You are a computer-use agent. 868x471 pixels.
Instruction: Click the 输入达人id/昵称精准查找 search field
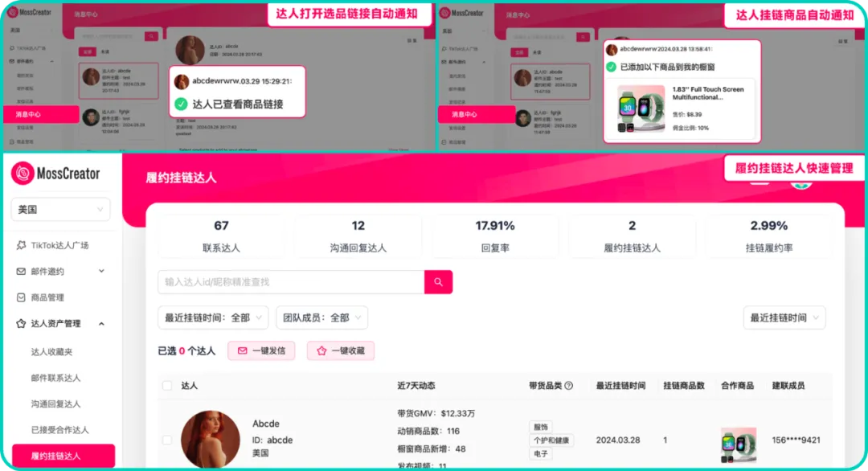pos(291,282)
